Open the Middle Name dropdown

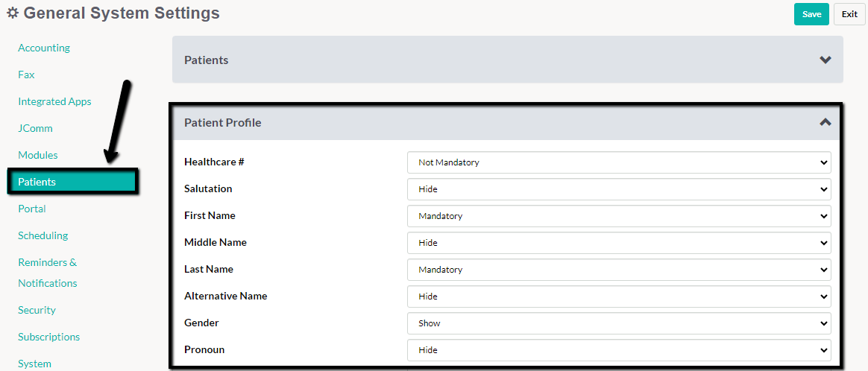coord(619,243)
